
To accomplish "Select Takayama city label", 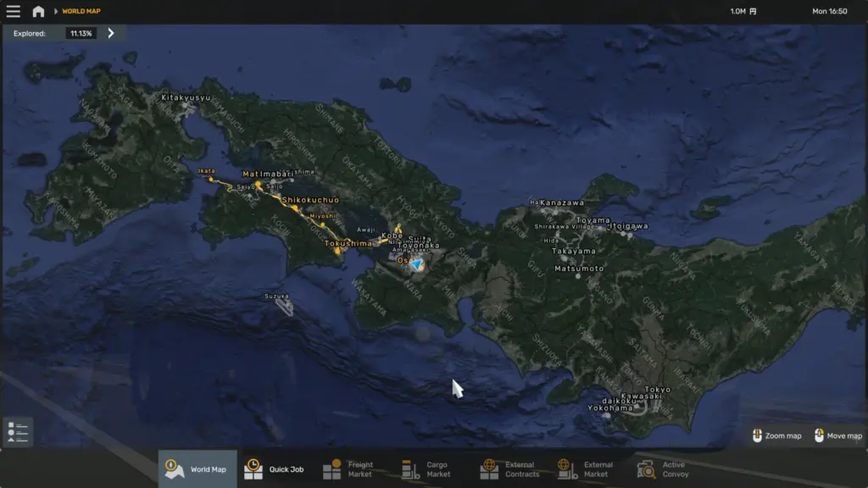I will click(574, 251).
